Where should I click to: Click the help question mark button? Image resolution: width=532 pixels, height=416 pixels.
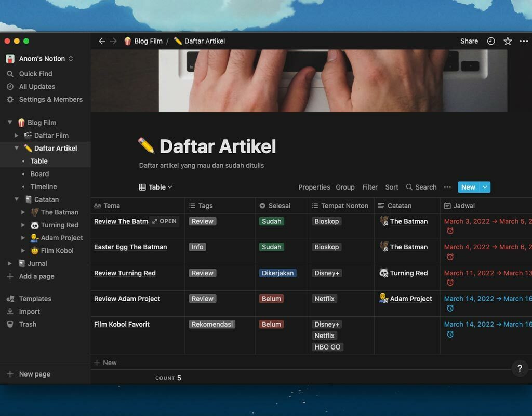coord(520,368)
